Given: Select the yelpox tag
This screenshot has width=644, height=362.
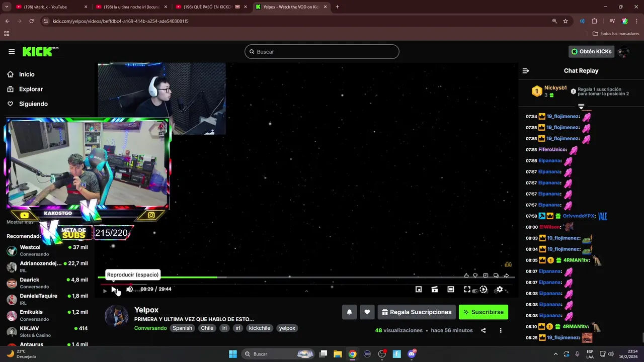Looking at the screenshot, I should (x=287, y=328).
